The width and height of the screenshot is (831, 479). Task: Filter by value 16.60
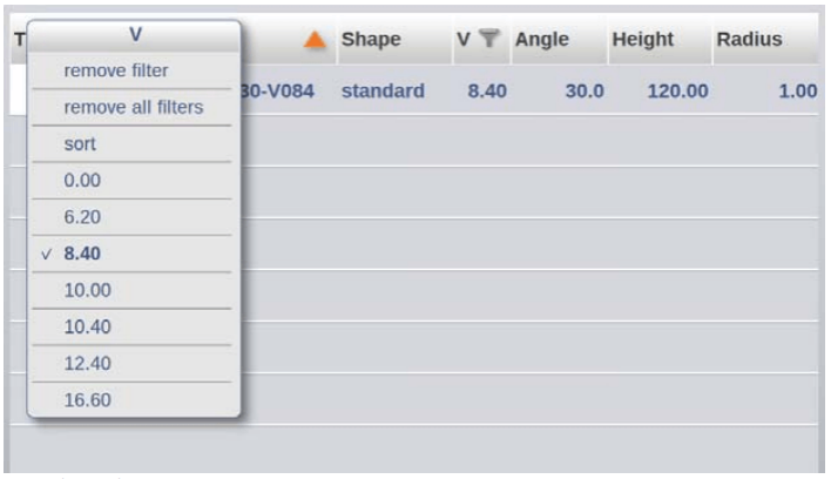click(87, 400)
